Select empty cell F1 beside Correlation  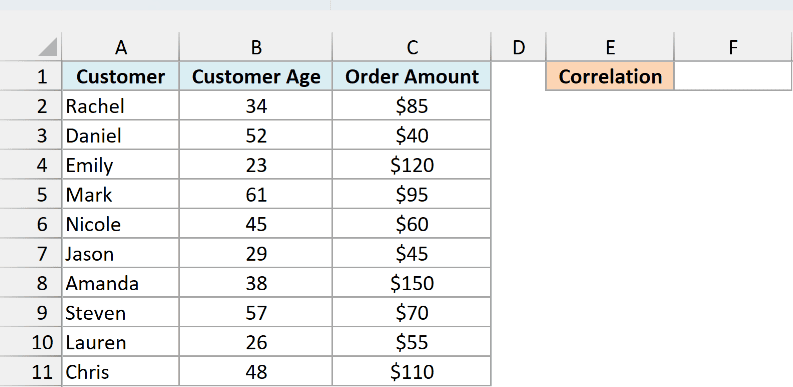click(733, 76)
